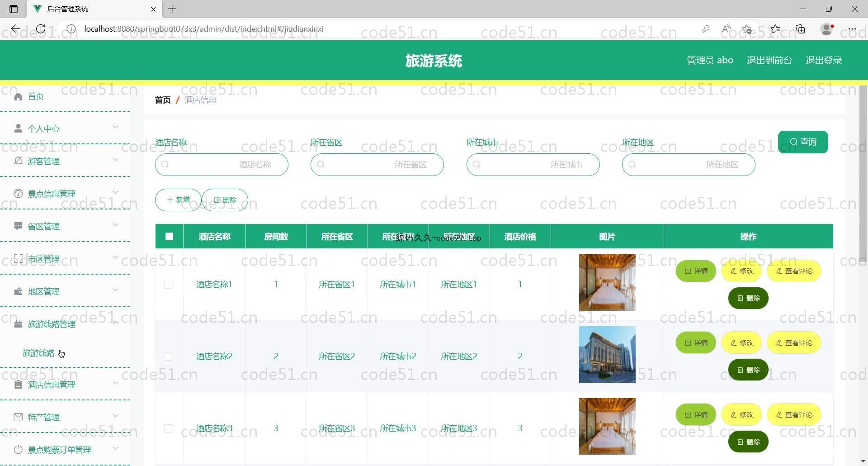Viewport: 868px width, 466px height.
Task: Click the 游客管理 sidebar icon
Action: [x=18, y=161]
